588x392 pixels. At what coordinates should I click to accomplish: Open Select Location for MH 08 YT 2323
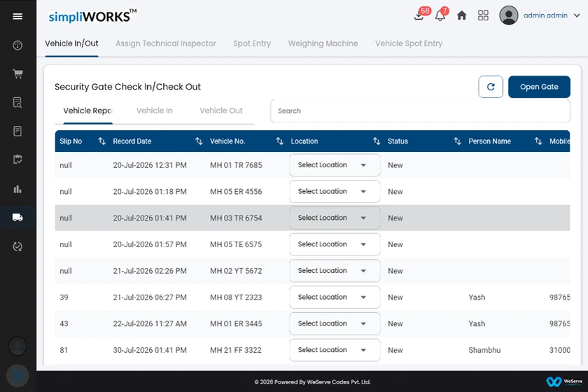tap(335, 297)
